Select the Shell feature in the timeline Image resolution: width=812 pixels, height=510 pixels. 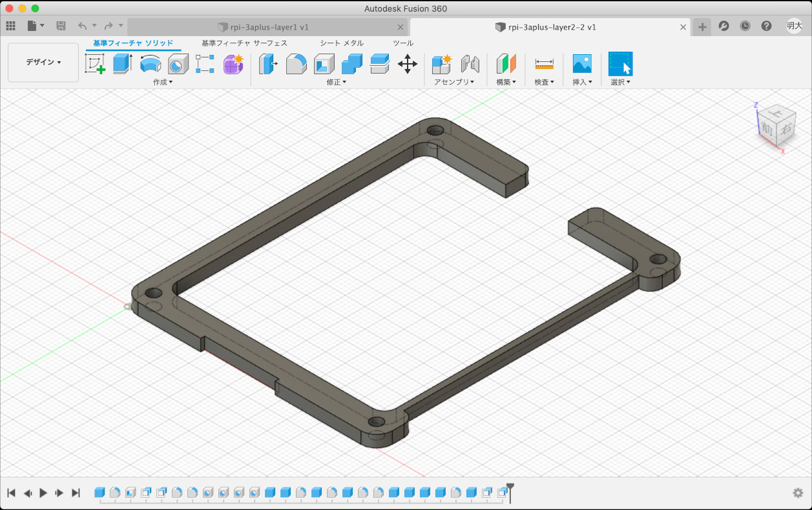coord(130,493)
